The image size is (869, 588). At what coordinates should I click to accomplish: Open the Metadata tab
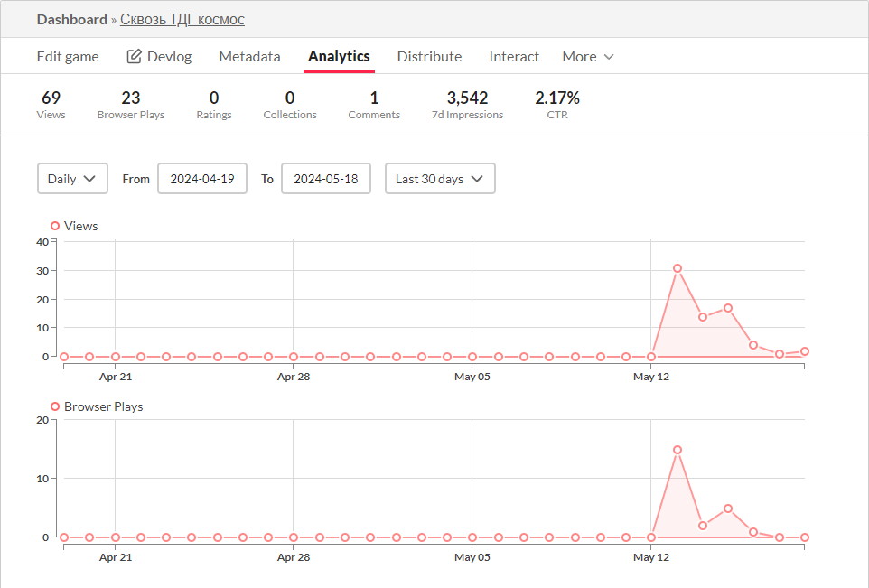pyautogui.click(x=249, y=57)
